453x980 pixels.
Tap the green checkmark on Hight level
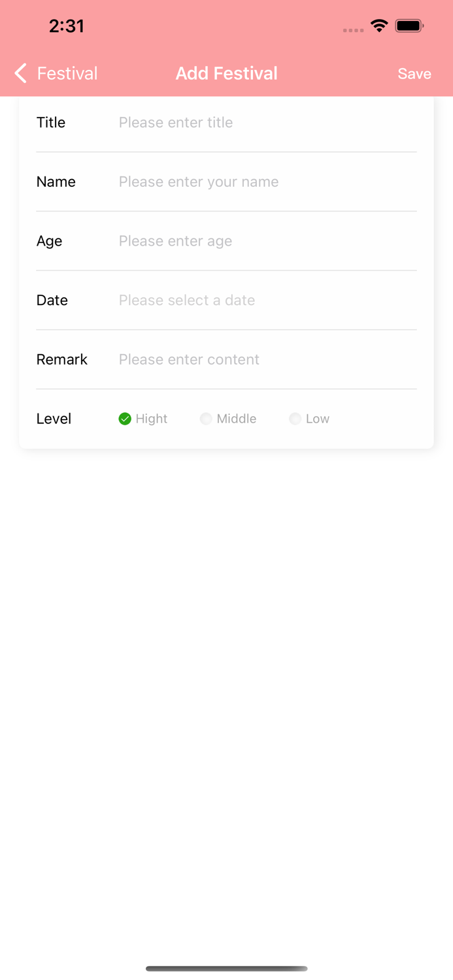point(124,419)
